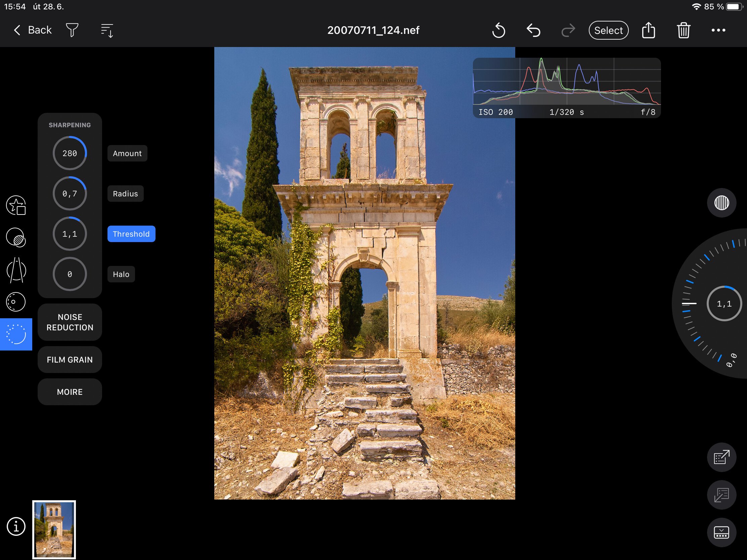
Task: Expand the FILM GRAIN section
Action: click(x=70, y=360)
